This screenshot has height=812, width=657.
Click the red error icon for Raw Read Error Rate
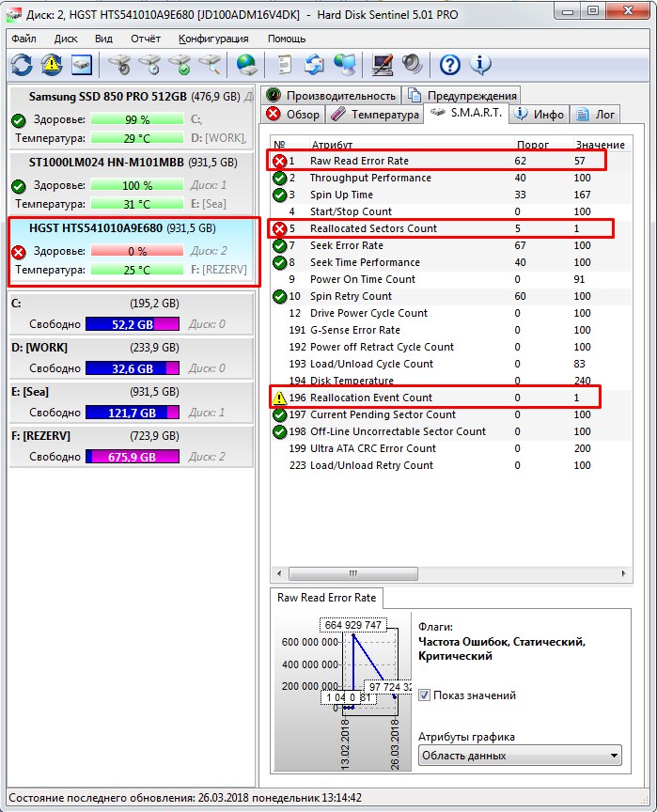[279, 161]
